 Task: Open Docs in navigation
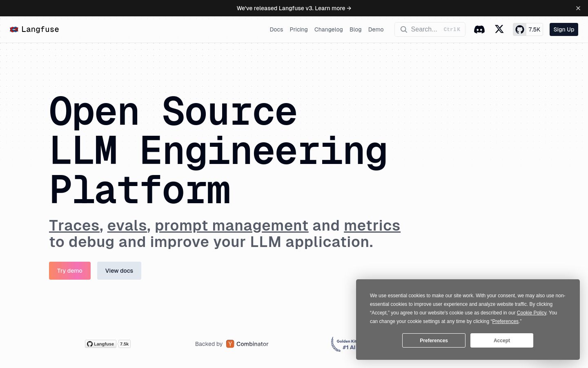tap(276, 29)
